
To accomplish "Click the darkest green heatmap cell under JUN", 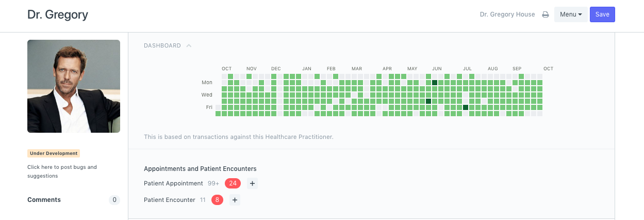I will tap(435, 83).
